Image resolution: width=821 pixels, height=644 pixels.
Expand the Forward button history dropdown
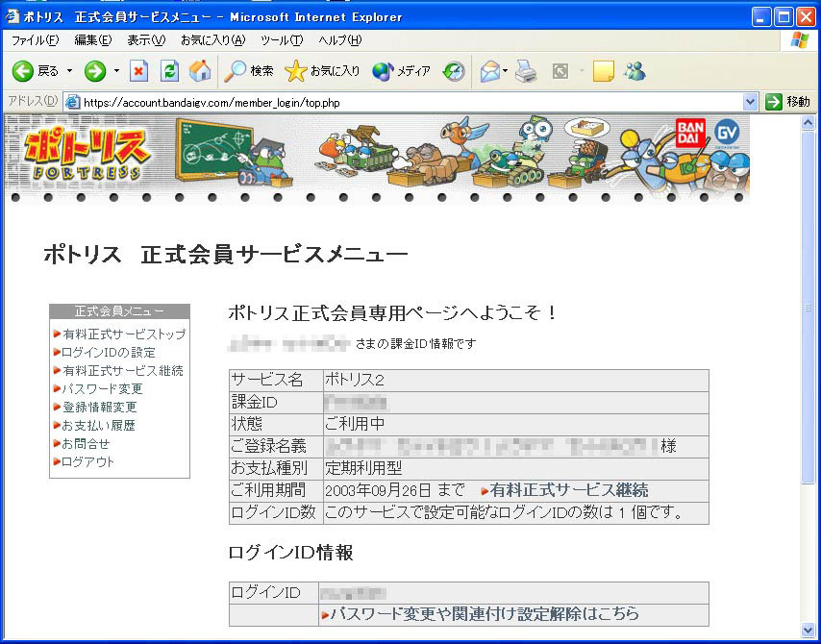116,71
